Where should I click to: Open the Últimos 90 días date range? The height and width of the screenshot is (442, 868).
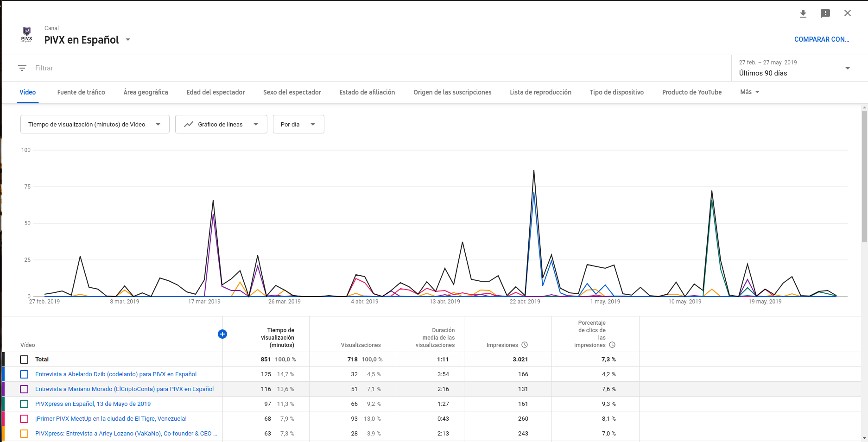pyautogui.click(x=794, y=68)
